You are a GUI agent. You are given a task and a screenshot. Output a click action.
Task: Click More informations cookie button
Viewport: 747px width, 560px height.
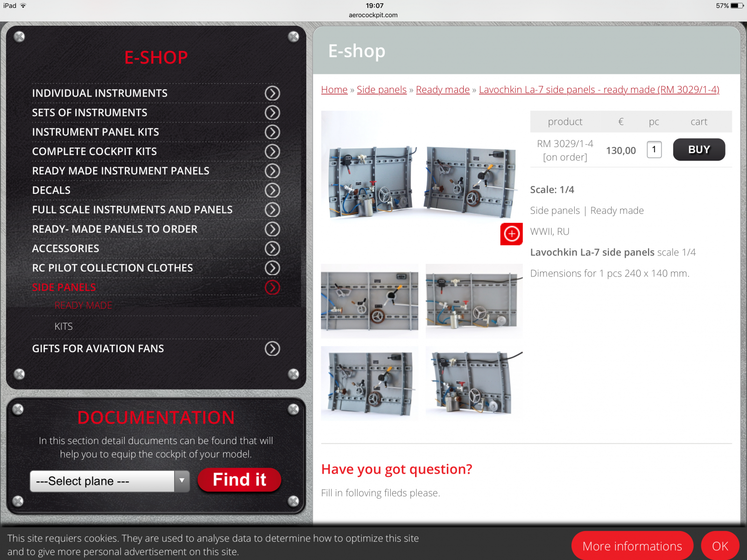[632, 546]
